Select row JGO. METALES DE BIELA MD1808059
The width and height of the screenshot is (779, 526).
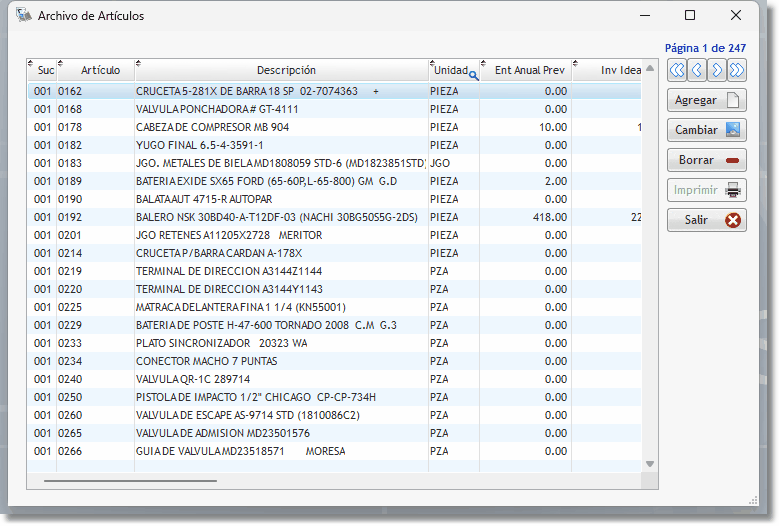coord(334,163)
